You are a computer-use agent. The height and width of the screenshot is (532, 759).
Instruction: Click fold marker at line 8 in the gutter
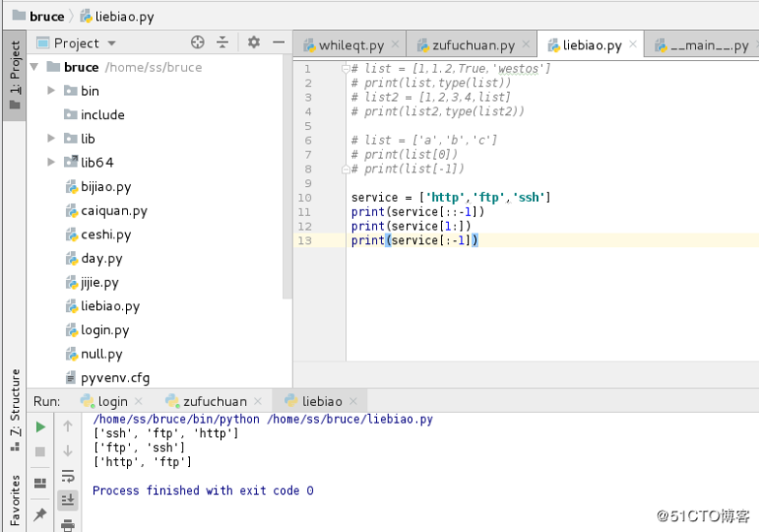(346, 169)
